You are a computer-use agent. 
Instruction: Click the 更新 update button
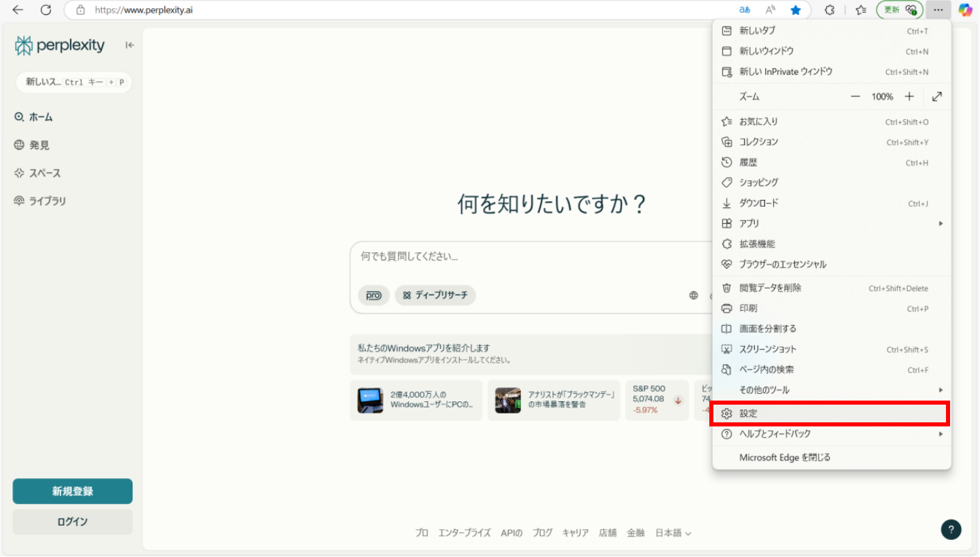pyautogui.click(x=900, y=10)
